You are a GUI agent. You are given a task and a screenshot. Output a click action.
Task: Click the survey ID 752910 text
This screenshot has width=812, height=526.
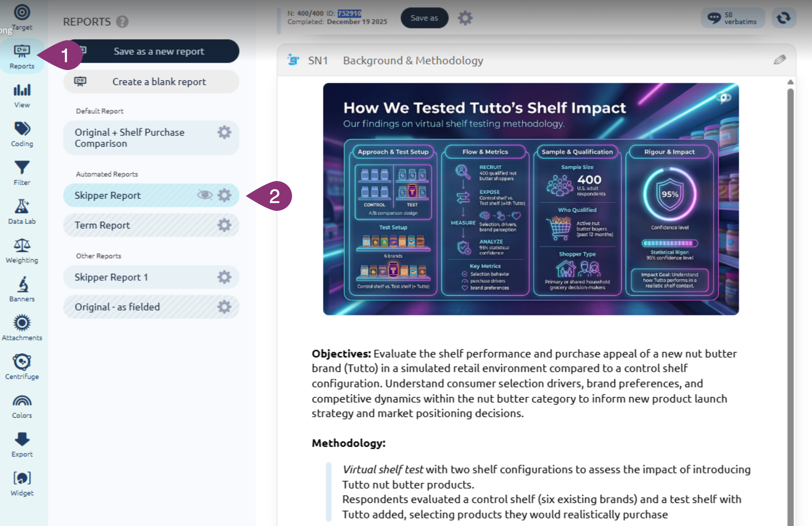coord(349,14)
